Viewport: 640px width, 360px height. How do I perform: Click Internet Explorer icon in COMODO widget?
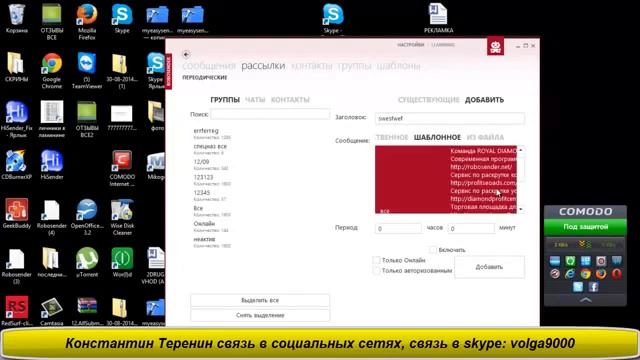[570, 274]
